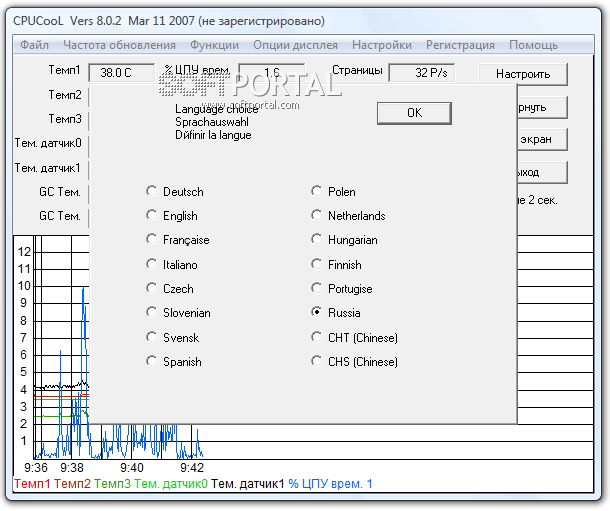Image resolution: width=610 pixels, height=511 pixels.
Task: Click the Language choice heading text
Action: coord(216,109)
